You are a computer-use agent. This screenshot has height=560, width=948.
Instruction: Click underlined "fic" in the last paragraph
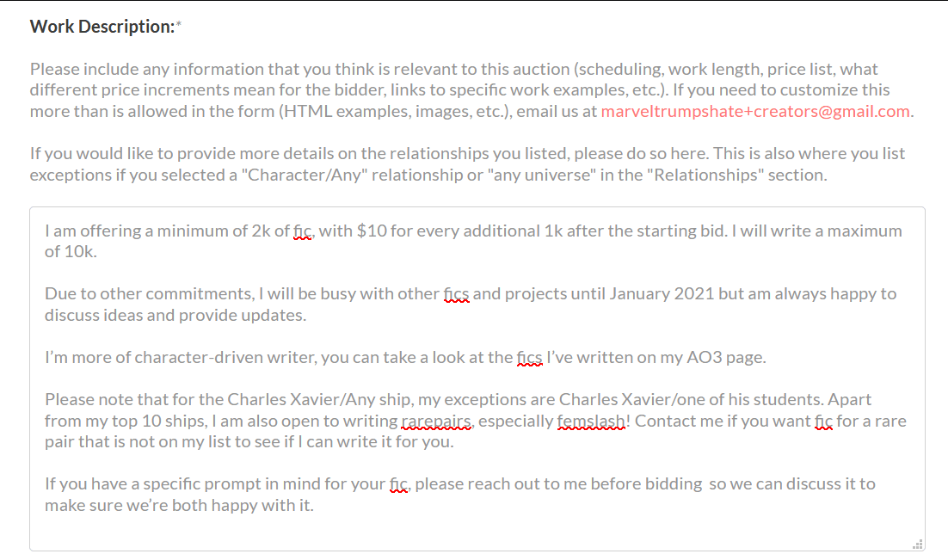click(398, 483)
